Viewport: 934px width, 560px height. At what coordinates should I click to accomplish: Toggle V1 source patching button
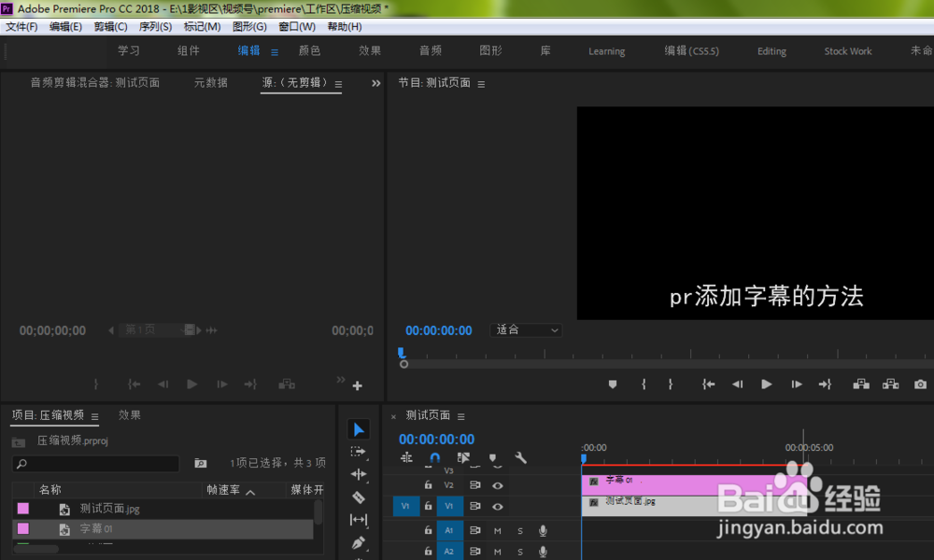tap(405, 507)
